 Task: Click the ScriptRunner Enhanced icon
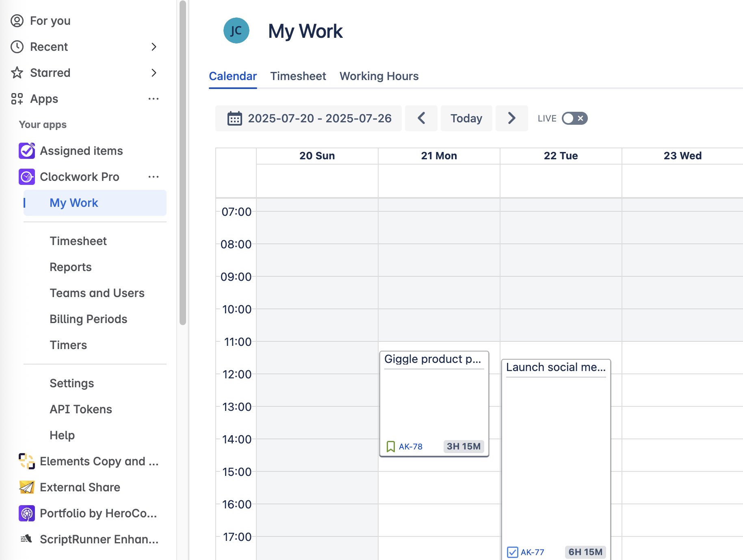click(x=27, y=539)
